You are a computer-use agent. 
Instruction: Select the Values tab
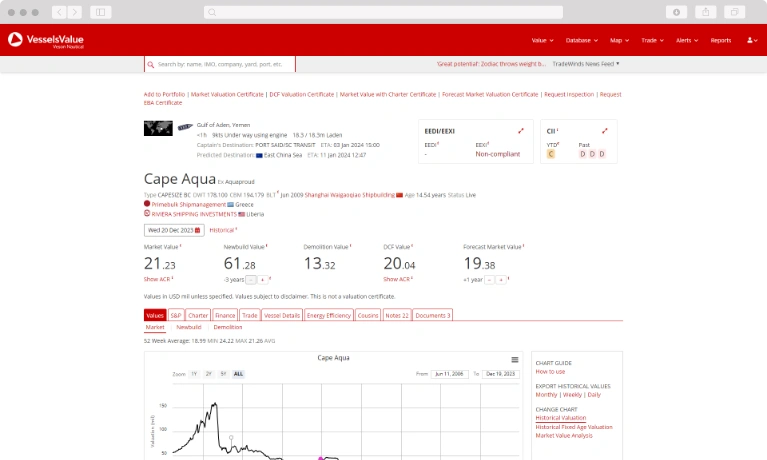tap(155, 315)
